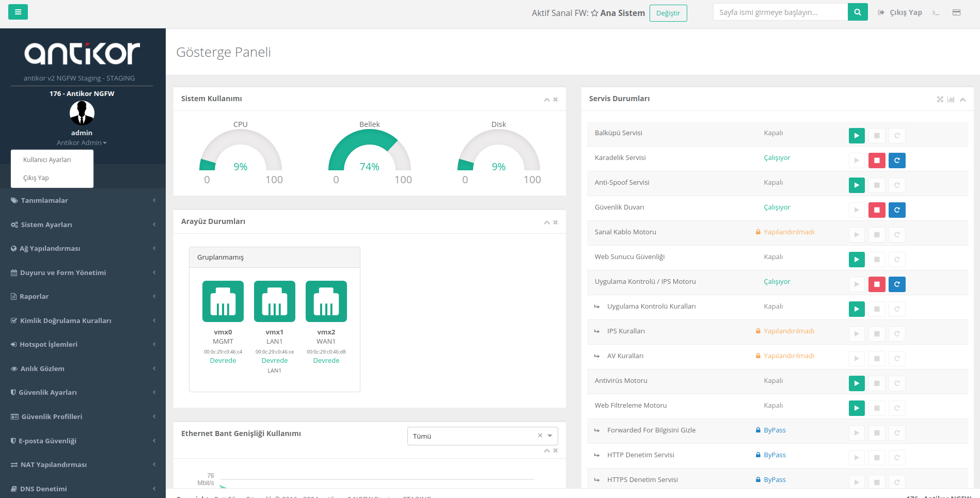This screenshot has width=980, height=498.
Task: Expand Güvenlik Ayarları sidebar menu
Action: click(83, 392)
